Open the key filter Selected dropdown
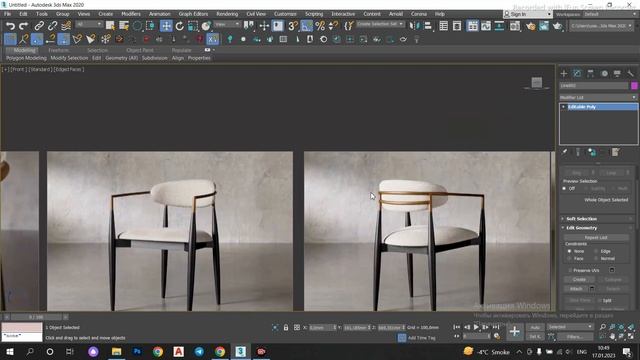The image size is (640, 360). pos(570,327)
